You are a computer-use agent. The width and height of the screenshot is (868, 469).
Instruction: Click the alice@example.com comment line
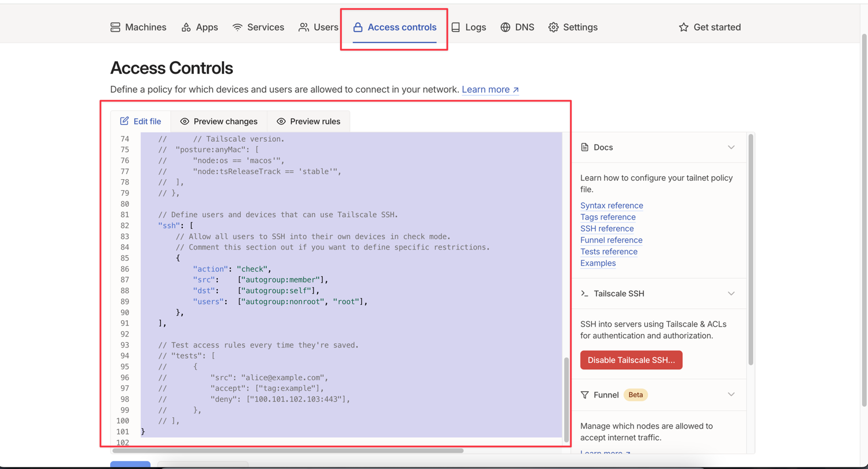(243, 378)
